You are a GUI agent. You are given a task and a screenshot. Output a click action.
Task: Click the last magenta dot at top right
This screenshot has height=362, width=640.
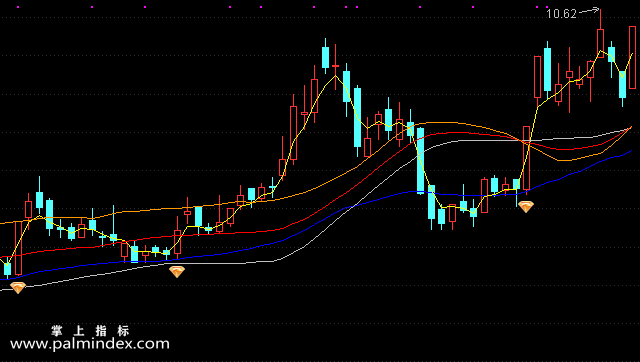(547, 7)
